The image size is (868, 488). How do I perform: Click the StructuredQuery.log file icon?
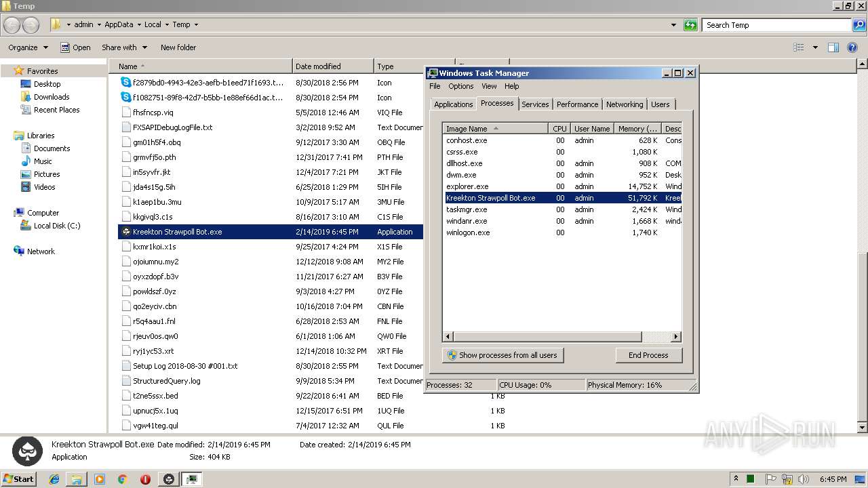click(125, 381)
